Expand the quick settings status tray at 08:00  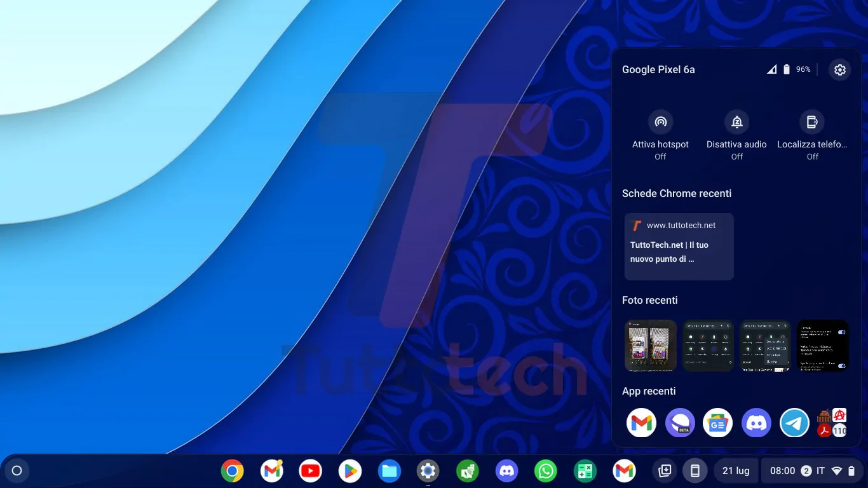pos(811,471)
